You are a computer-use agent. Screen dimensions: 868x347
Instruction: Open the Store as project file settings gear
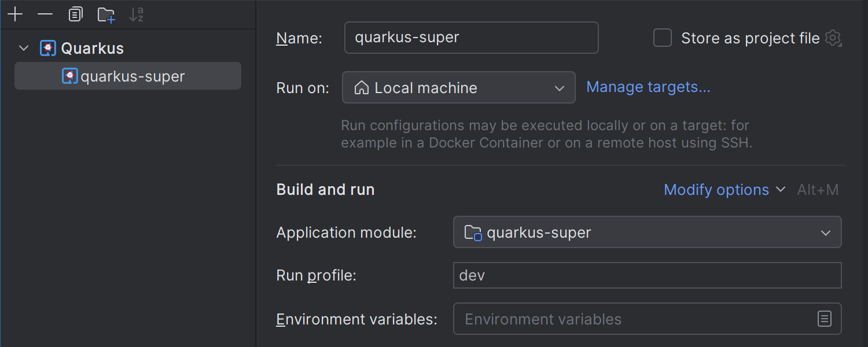(x=833, y=38)
